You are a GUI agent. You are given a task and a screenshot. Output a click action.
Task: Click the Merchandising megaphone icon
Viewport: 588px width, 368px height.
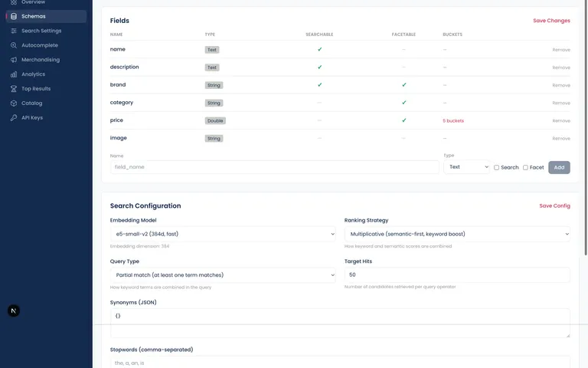click(x=14, y=60)
